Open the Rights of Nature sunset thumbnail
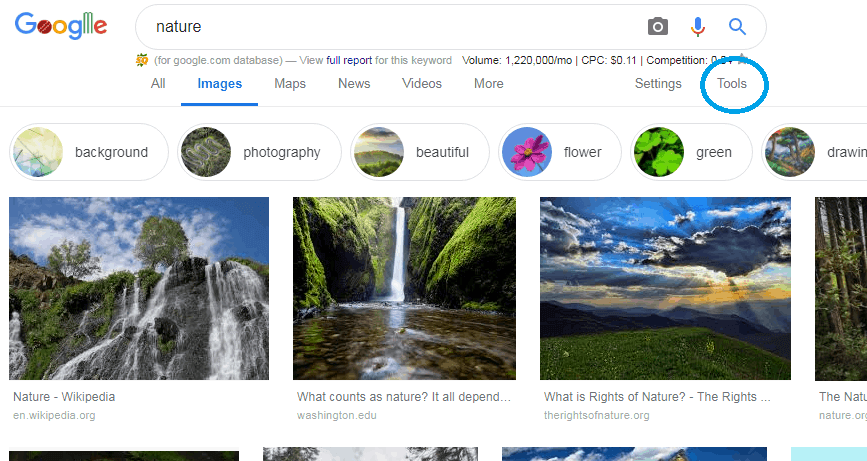867x461 pixels. point(665,288)
